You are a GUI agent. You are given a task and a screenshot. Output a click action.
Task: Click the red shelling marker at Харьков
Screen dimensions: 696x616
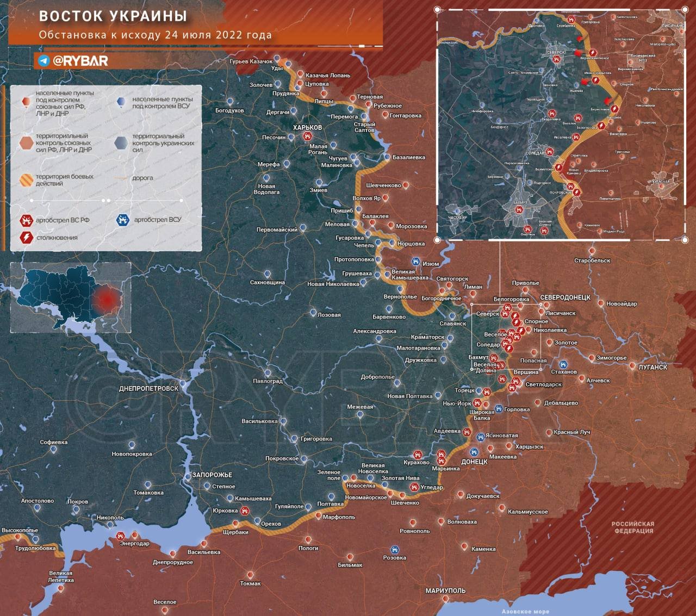pos(307,136)
